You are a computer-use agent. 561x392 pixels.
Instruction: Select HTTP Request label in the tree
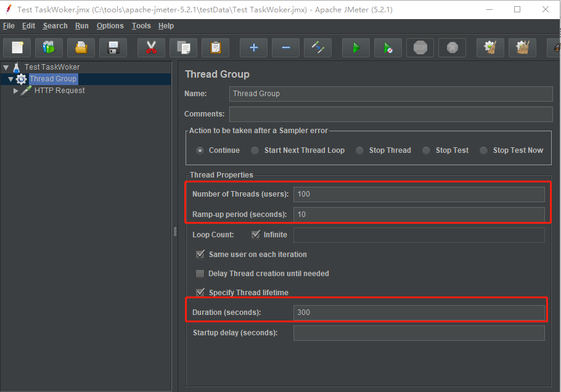tap(59, 91)
